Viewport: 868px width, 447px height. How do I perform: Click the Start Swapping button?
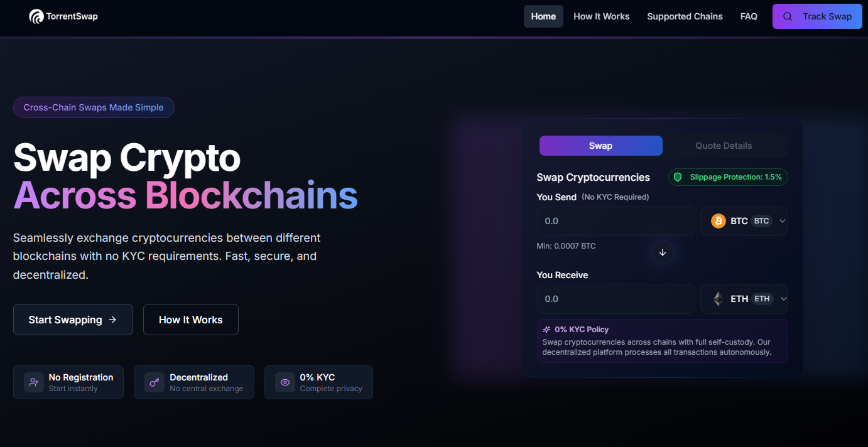pyautogui.click(x=73, y=319)
